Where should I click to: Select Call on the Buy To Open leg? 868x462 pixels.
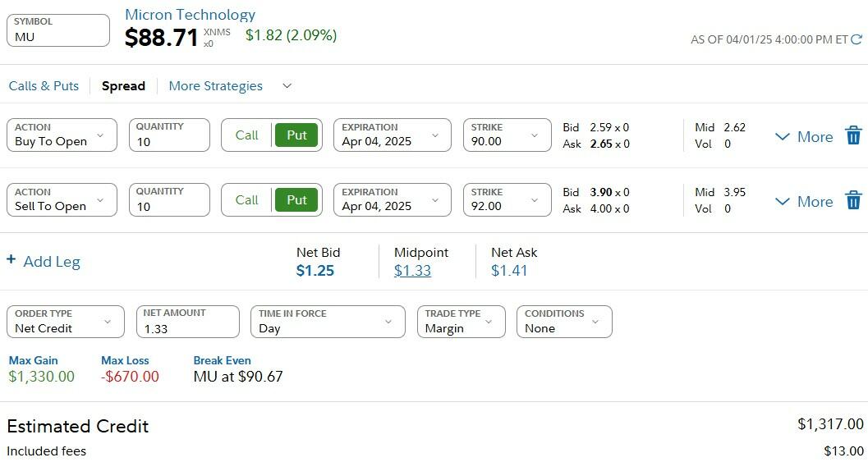point(246,135)
